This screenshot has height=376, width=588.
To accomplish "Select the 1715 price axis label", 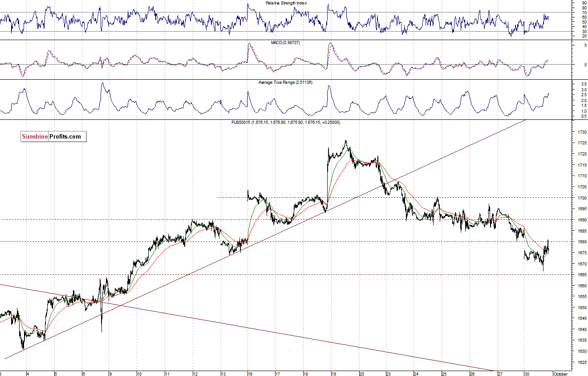I will [582, 165].
